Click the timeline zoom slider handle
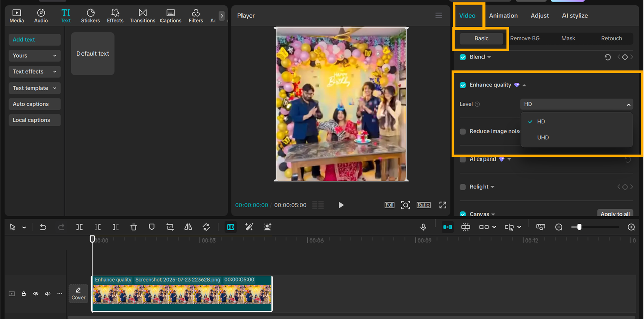This screenshot has height=319, width=644. [579, 227]
